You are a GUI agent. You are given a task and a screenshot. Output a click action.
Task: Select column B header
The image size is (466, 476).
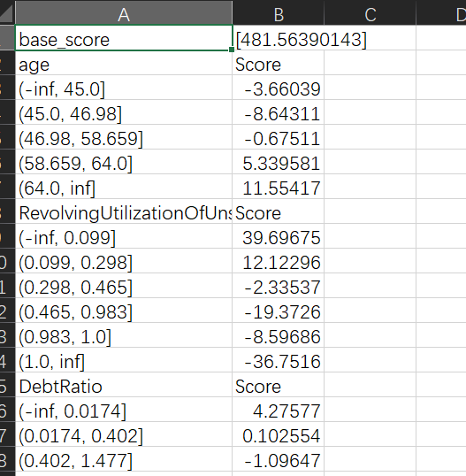279,13
